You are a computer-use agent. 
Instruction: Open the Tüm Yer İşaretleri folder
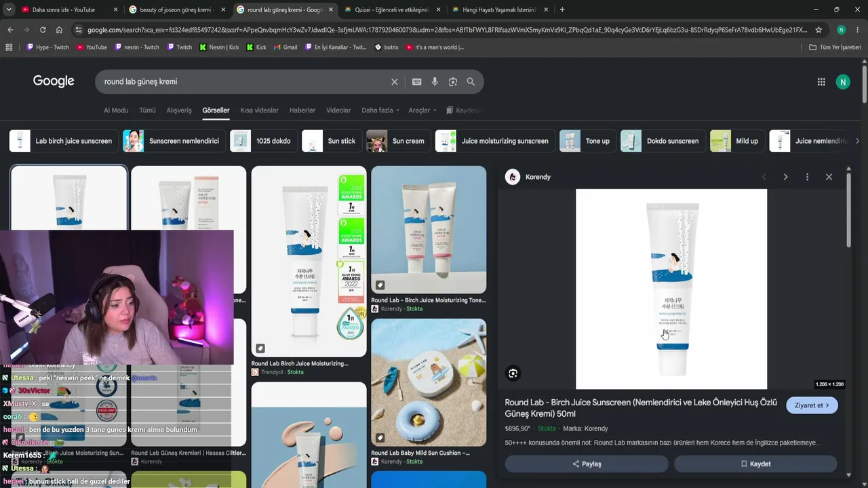point(835,47)
